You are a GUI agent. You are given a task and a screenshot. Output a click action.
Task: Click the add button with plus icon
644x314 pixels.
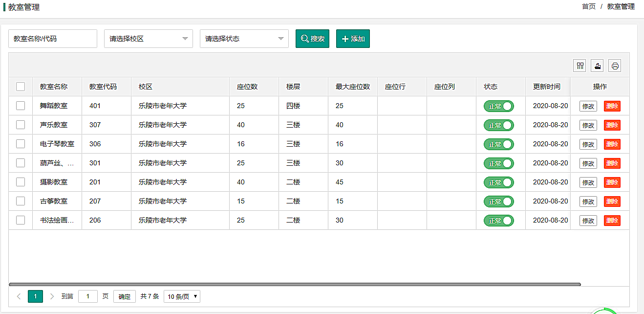(353, 39)
